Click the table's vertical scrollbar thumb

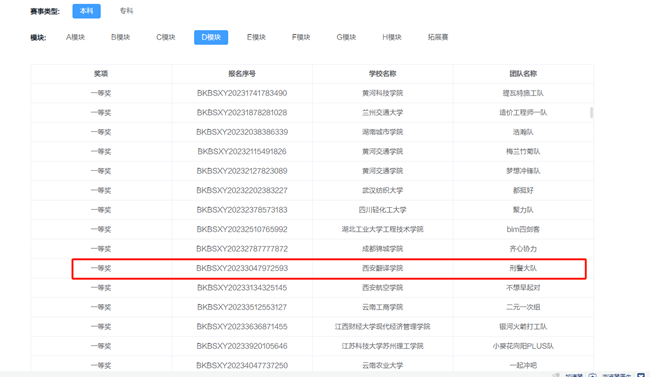click(591, 112)
